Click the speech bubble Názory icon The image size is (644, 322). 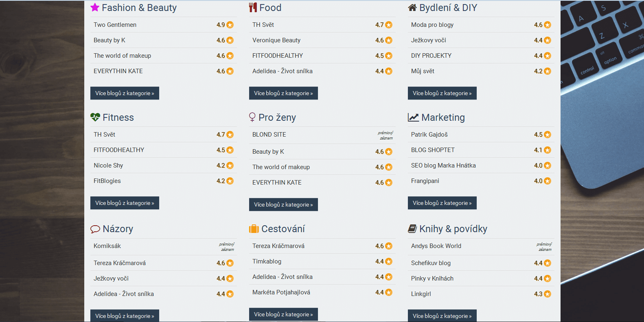pos(95,229)
